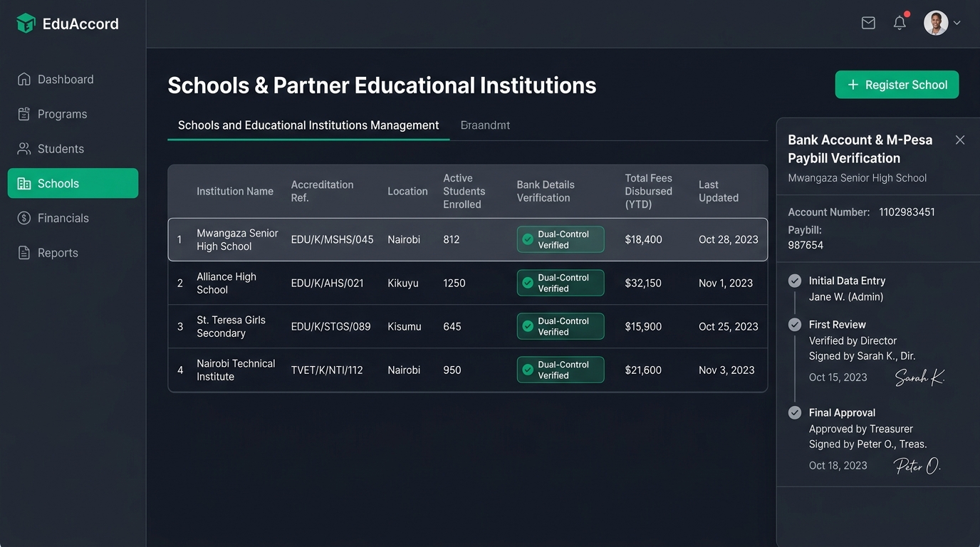Click the Register School button
This screenshot has width=980, height=547.
point(897,85)
